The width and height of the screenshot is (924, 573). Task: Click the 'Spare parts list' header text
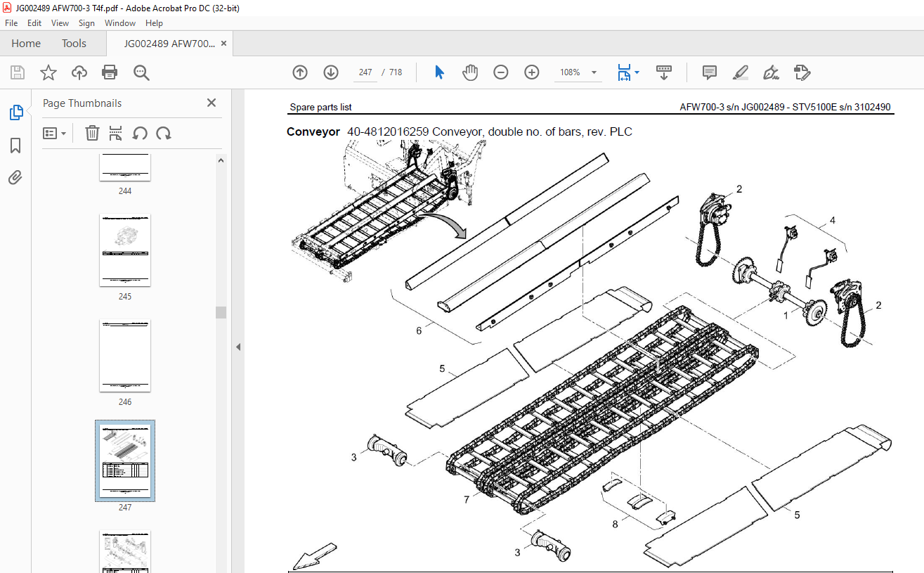pos(320,108)
